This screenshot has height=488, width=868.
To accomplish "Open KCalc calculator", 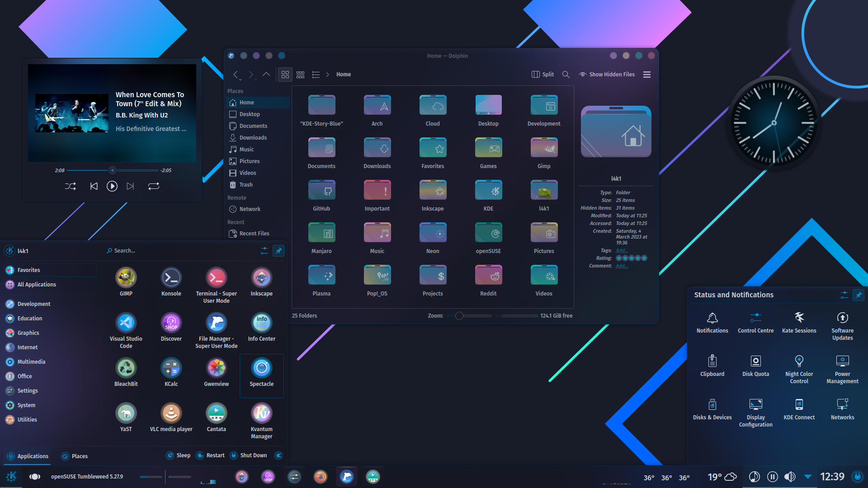I will click(171, 372).
